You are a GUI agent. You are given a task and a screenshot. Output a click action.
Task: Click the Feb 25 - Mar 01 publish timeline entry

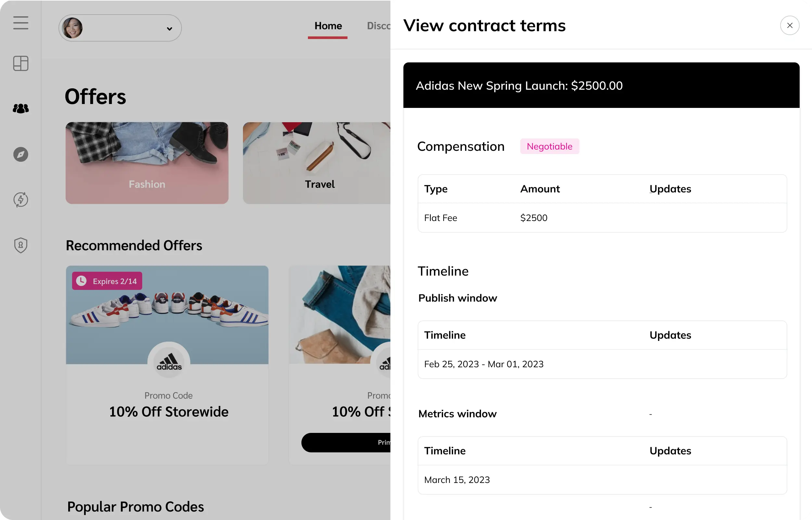(x=484, y=364)
